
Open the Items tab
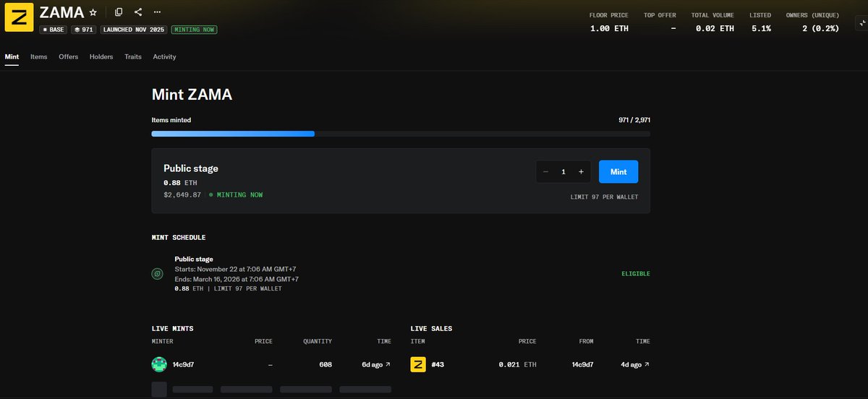tap(39, 56)
